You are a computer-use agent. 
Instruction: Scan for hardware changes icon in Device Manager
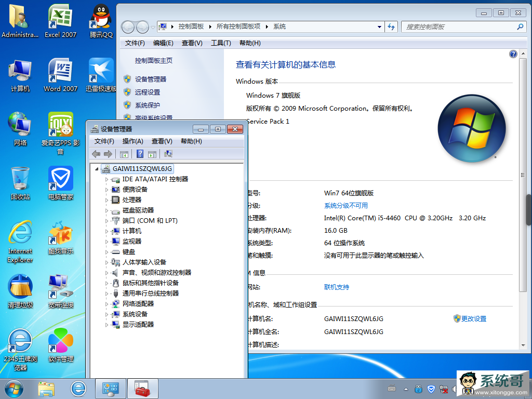tap(168, 154)
